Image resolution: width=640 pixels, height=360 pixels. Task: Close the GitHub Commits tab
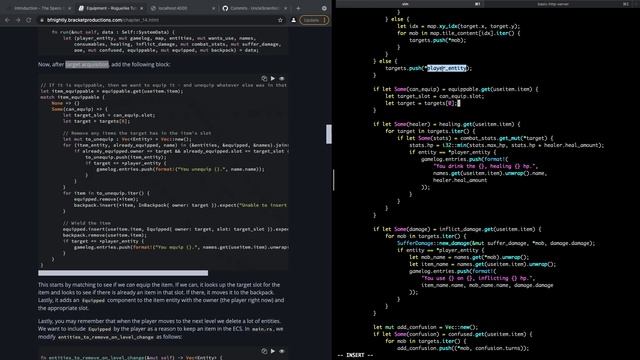[x=285, y=8]
